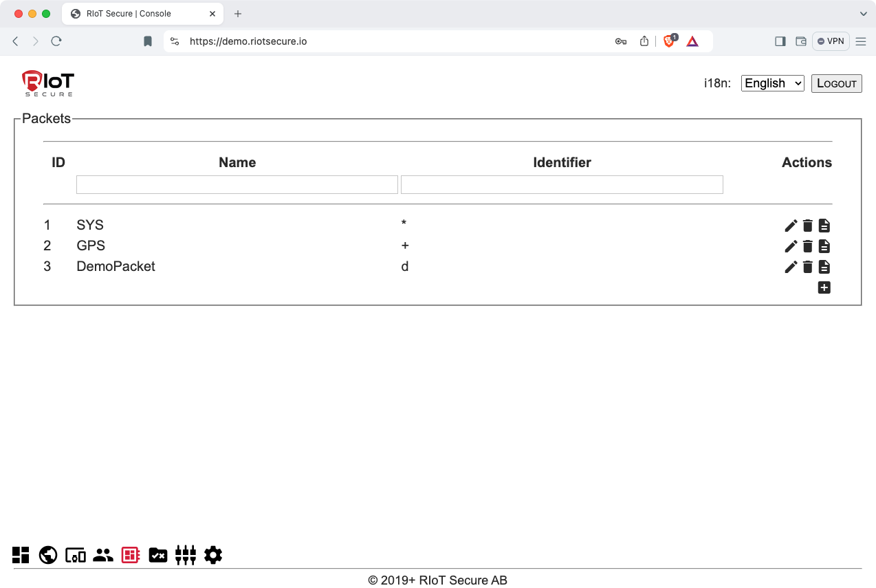Toggle the VPN button in browser toolbar
Image resolution: width=876 pixels, height=588 pixels.
point(831,41)
